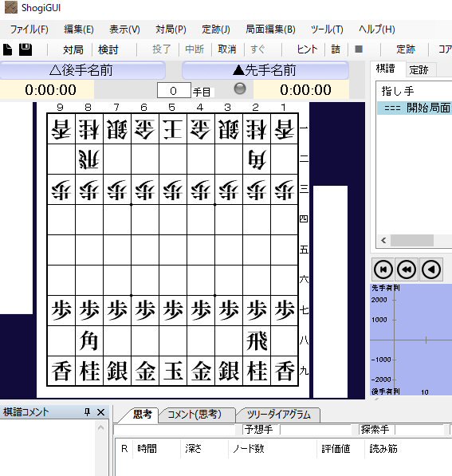This screenshot has height=476, width=452.
Task: Open the 表示(V) menu
Action: [124, 30]
